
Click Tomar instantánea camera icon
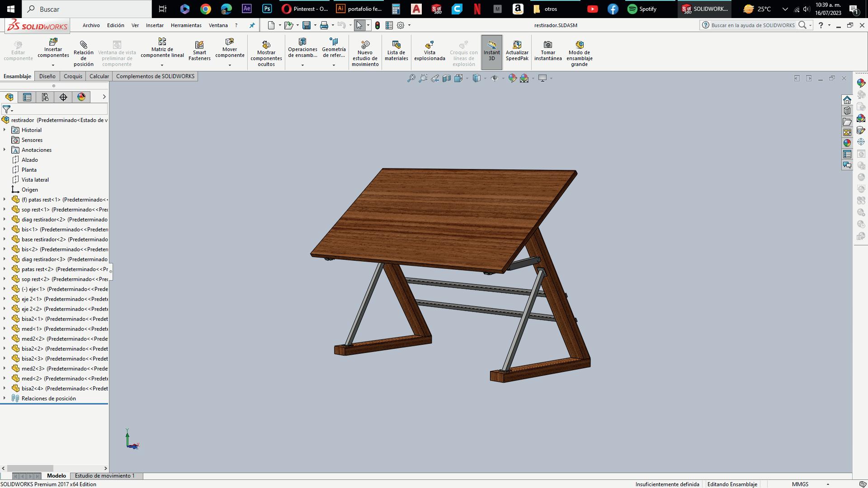[548, 44]
